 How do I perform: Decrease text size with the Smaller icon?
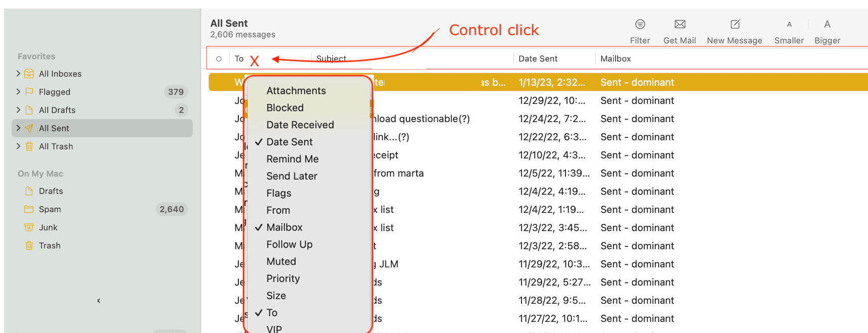point(789,24)
